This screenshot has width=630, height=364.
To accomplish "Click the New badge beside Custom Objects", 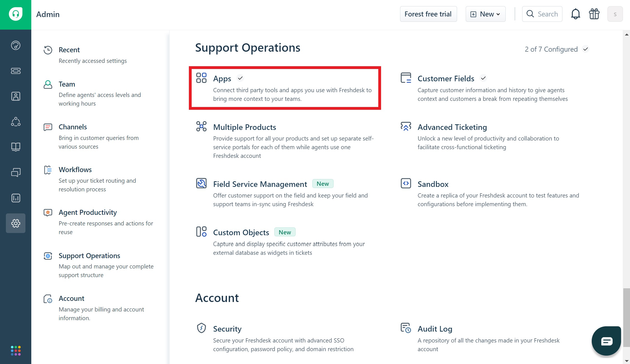I will pyautogui.click(x=285, y=232).
